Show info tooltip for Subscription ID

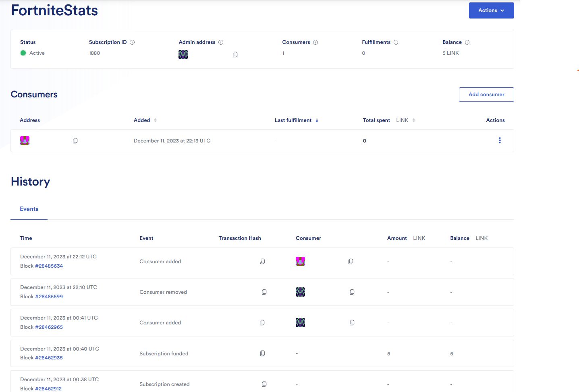[x=132, y=42]
